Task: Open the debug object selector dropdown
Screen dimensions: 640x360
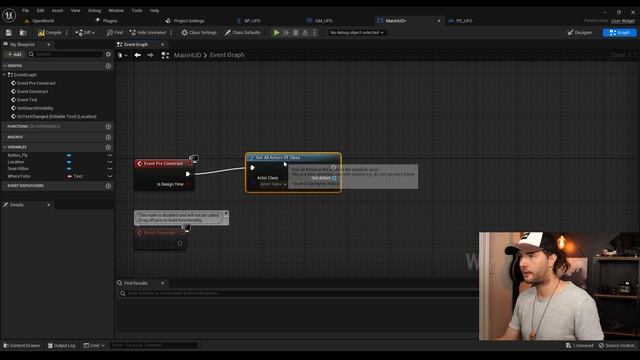Action: (357, 33)
